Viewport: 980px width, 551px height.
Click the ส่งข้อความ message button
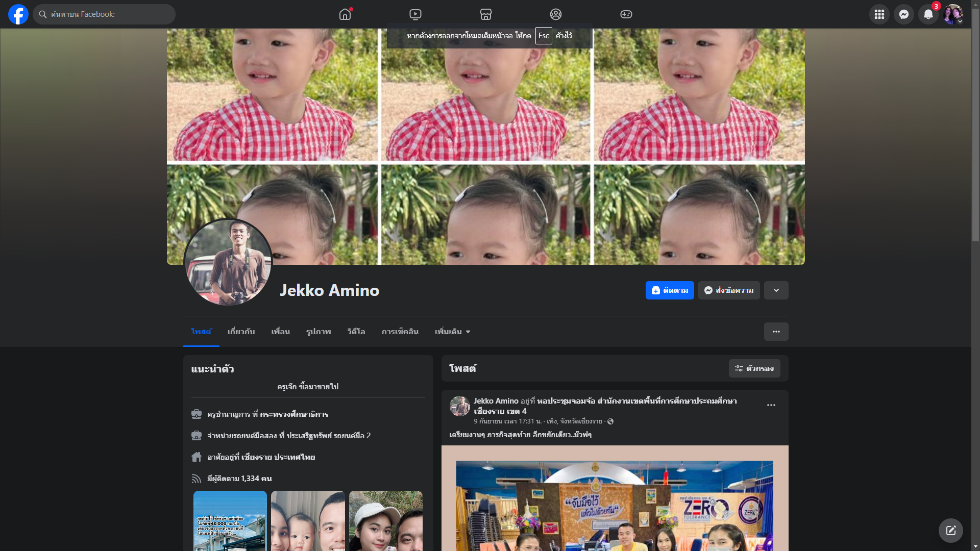point(728,290)
